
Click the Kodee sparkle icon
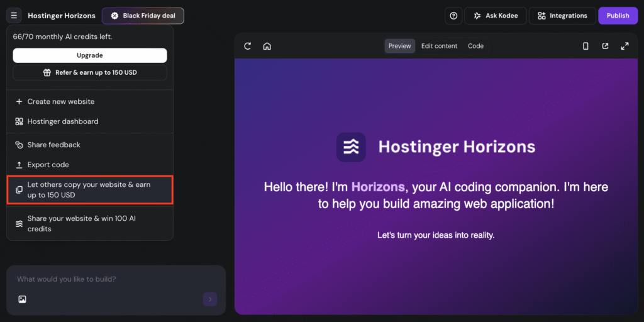(x=477, y=16)
